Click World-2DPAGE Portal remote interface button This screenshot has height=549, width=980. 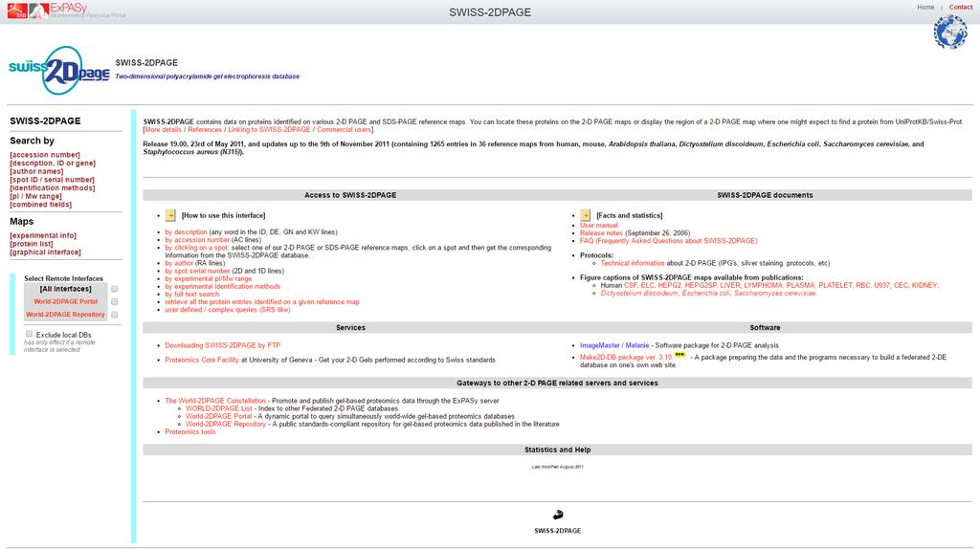66,301
